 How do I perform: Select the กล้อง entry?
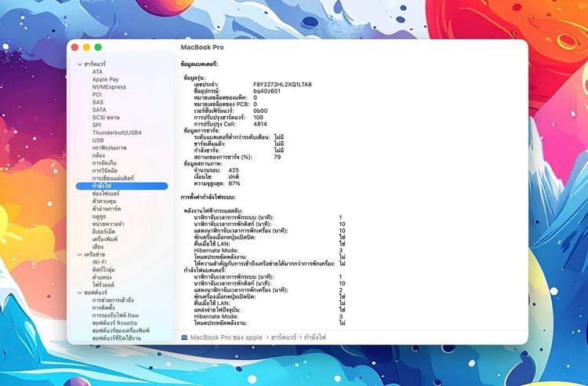[x=99, y=155]
